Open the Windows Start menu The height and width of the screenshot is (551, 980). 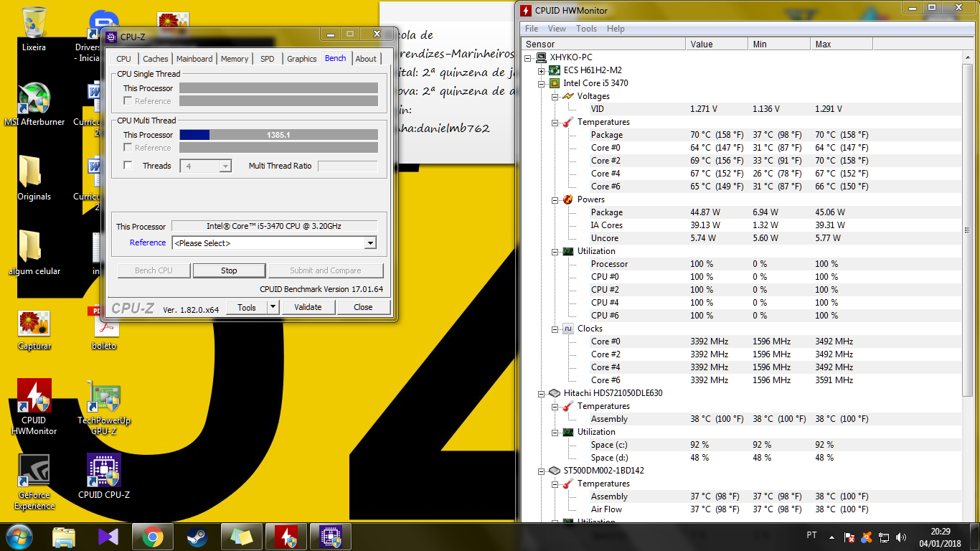[x=19, y=537]
